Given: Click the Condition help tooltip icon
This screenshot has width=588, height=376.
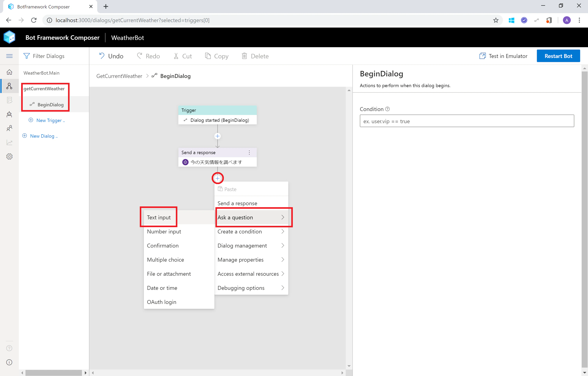Looking at the screenshot, I should (387, 109).
